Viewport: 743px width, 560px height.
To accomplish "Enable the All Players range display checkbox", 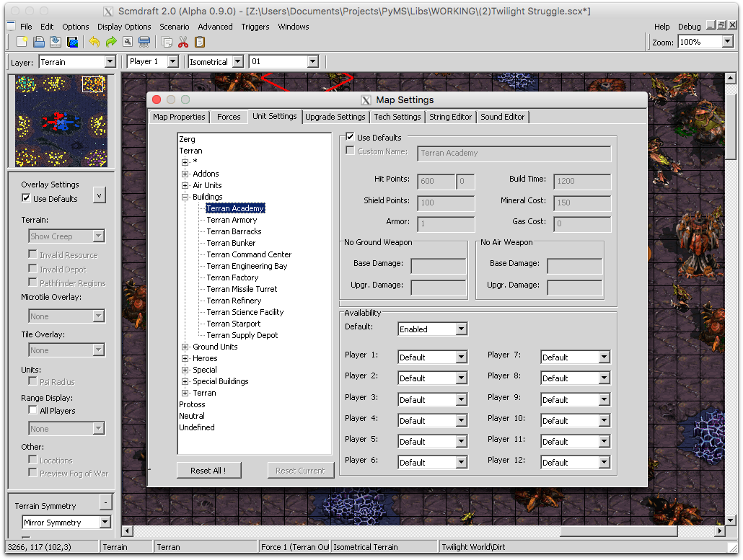I will pos(32,410).
